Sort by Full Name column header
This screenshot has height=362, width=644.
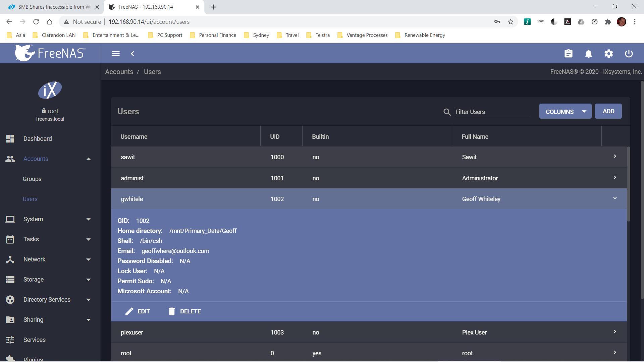point(475,137)
